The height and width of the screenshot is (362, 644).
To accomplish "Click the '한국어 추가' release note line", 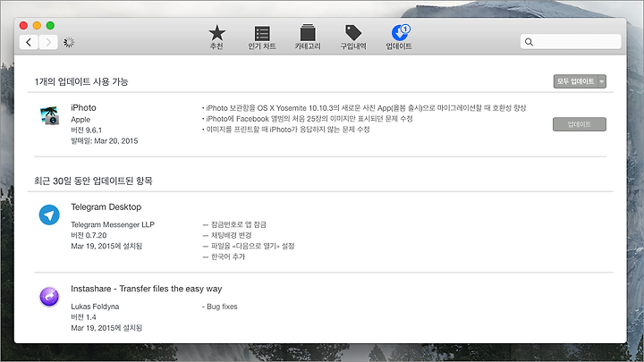I will tap(224, 257).
